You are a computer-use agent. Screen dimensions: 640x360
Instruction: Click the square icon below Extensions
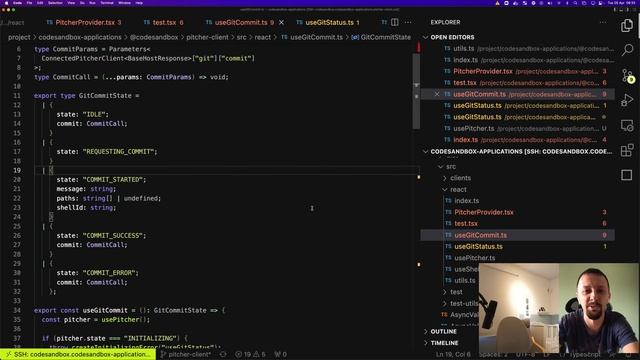[627, 175]
